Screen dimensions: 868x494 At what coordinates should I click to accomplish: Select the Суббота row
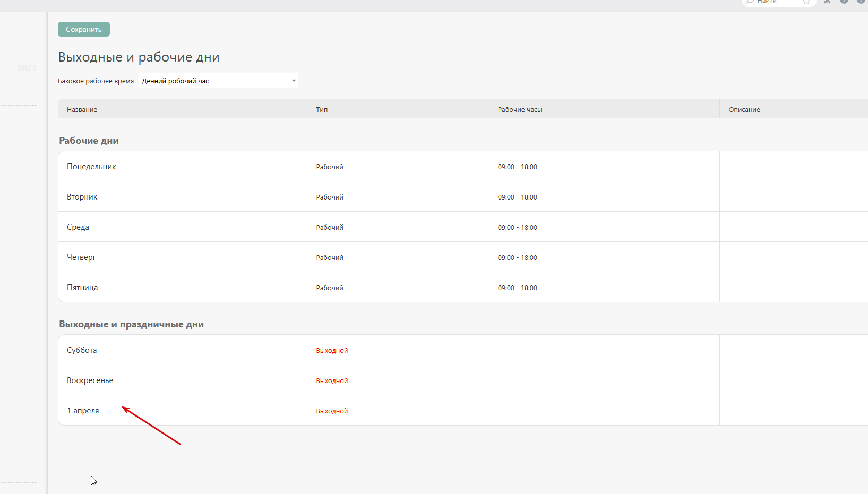tap(82, 350)
